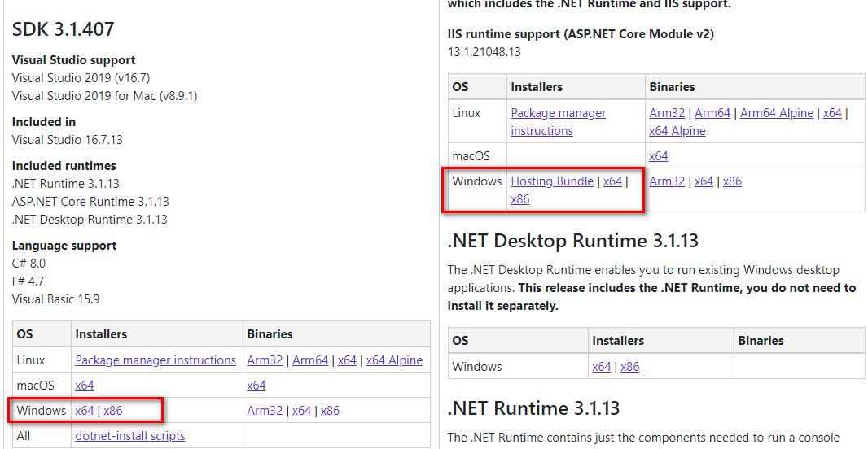Click x64 installer beside Hosting Bundle
The width and height of the screenshot is (868, 449).
[x=612, y=181]
